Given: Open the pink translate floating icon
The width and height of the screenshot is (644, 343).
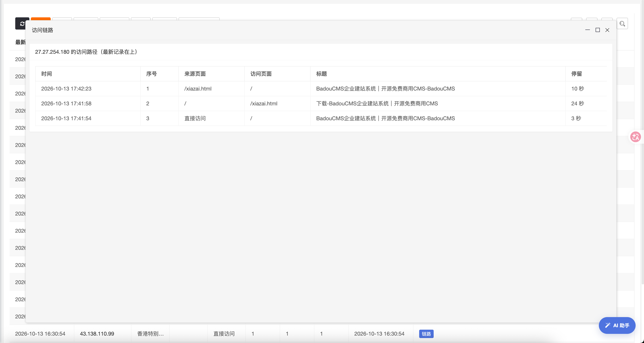Looking at the screenshot, I should (x=635, y=137).
